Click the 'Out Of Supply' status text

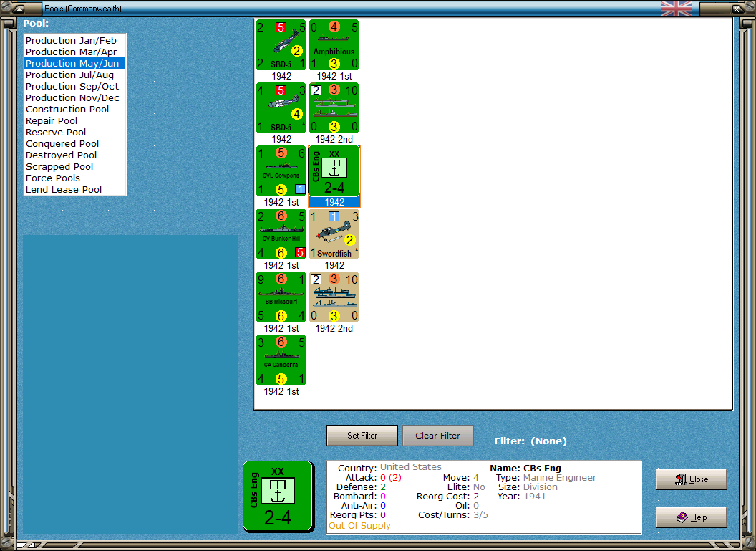click(359, 526)
